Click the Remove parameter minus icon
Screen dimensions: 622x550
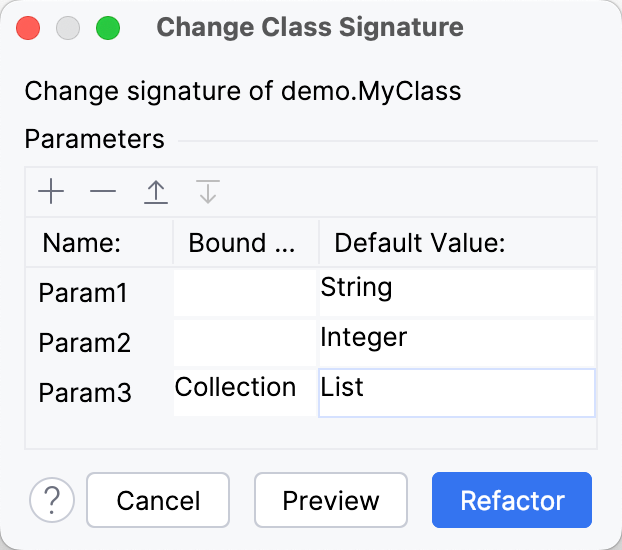pos(103,191)
